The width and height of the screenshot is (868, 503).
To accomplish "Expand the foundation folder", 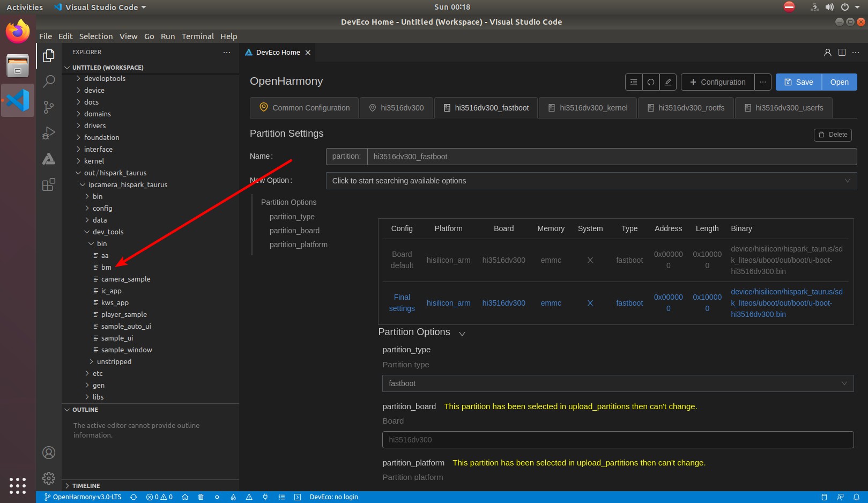I will (101, 137).
